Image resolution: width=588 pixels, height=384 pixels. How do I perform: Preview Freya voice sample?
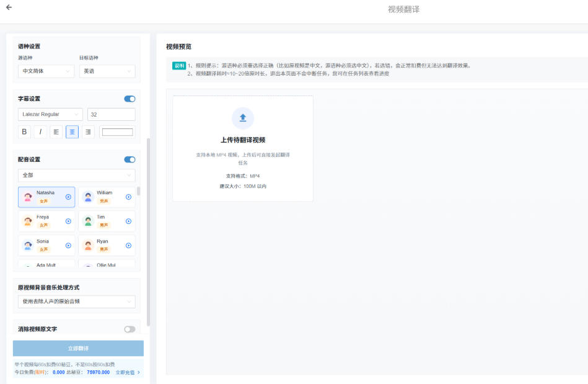68,221
